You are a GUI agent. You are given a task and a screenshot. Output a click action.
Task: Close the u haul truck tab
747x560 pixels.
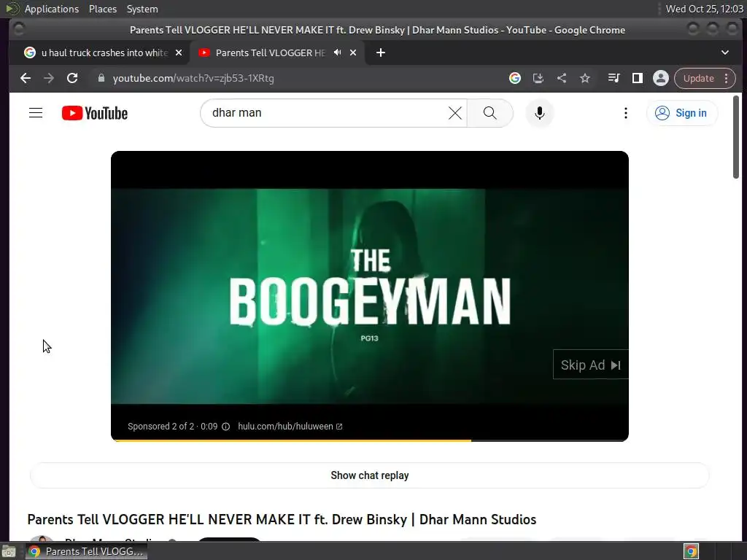(179, 52)
